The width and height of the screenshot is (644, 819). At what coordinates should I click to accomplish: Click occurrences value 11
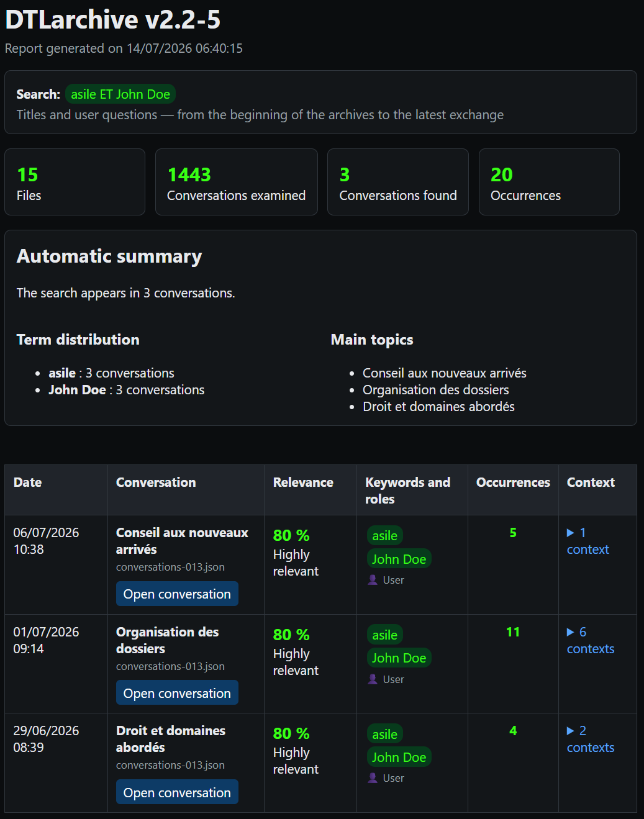(x=513, y=632)
